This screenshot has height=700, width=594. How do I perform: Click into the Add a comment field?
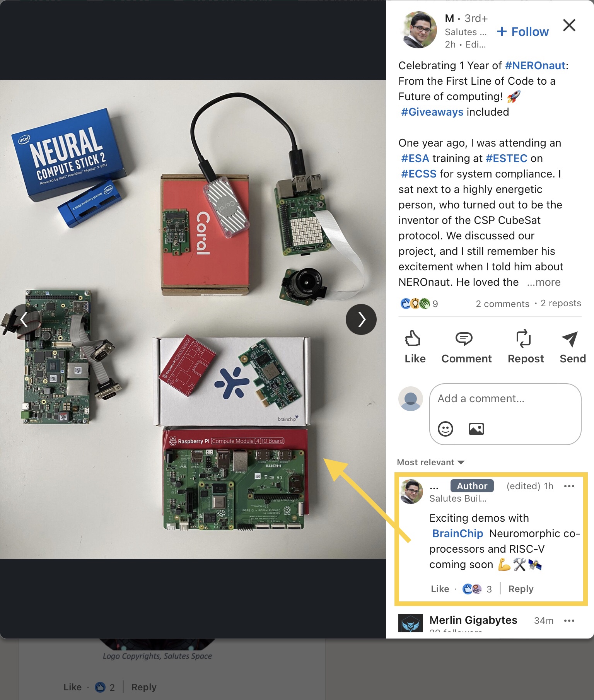click(505, 399)
